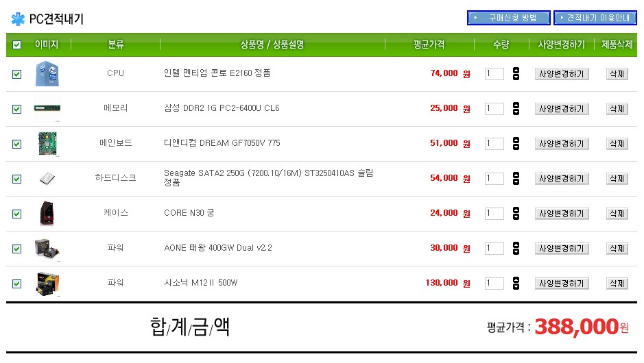The image size is (644, 363).
Task: Open the 견적내기 이용안내 button
Action: tap(595, 18)
